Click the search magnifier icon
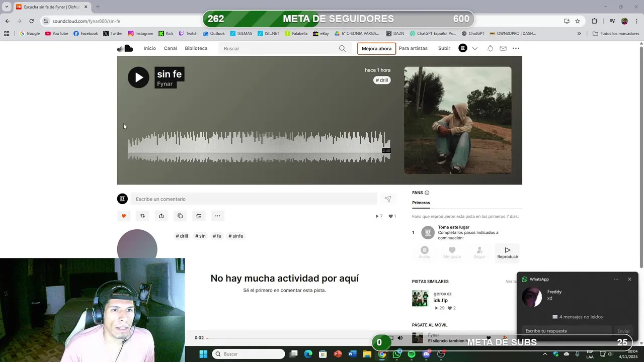Image resolution: width=644 pixels, height=362 pixels. tap(342, 48)
